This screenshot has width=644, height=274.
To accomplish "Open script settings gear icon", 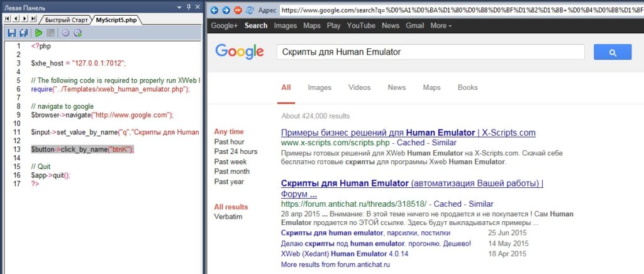I will pos(65,33).
